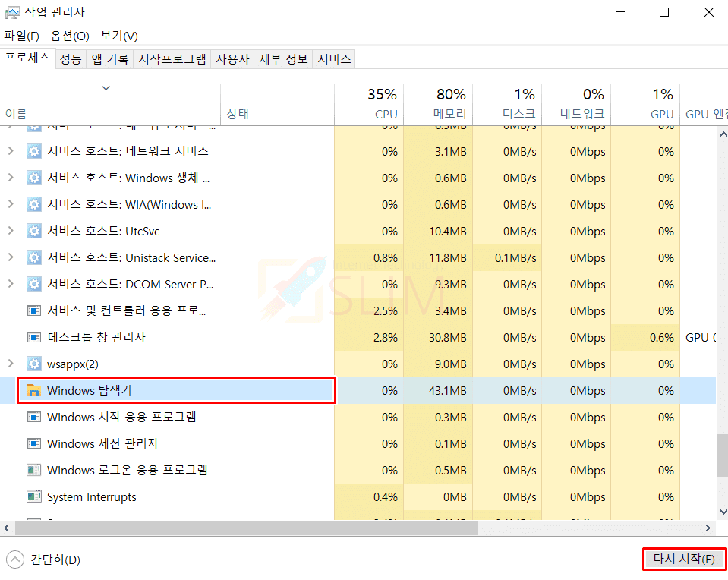This screenshot has height=580, width=728.
Task: Click horizontal scrollbar right arrow
Action: 708,528
